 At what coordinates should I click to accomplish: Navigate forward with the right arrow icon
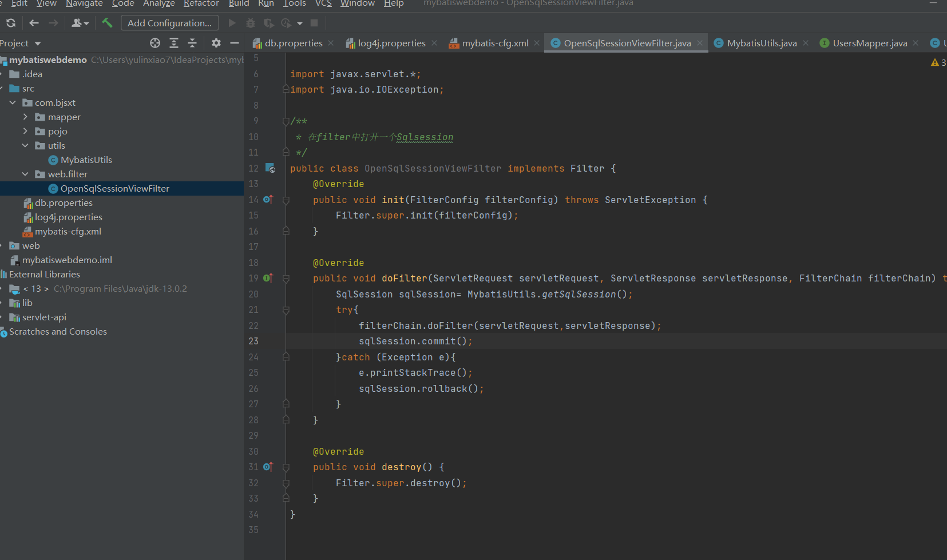click(53, 23)
